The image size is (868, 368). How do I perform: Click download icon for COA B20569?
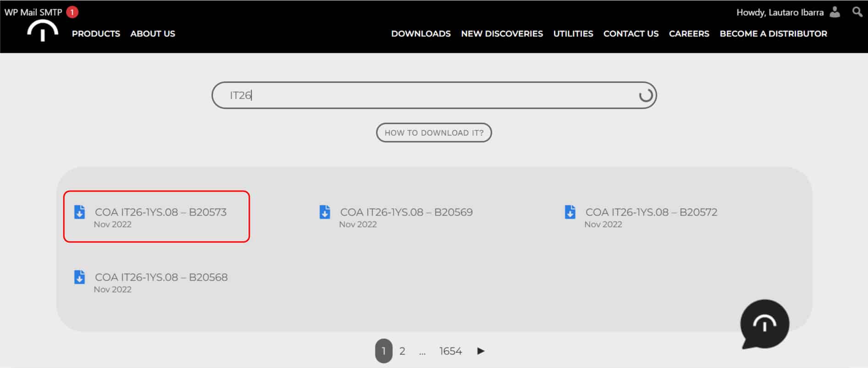point(325,212)
